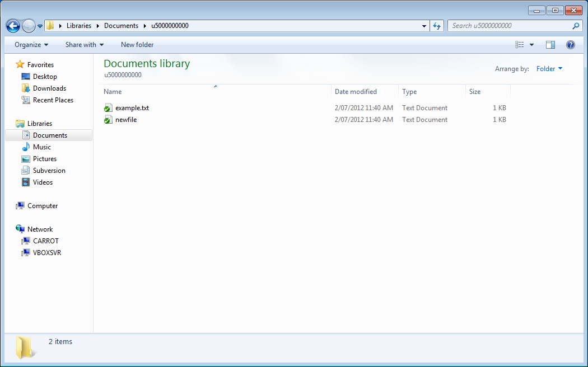Open Windows Explorer help via the question mark icon

click(x=570, y=45)
